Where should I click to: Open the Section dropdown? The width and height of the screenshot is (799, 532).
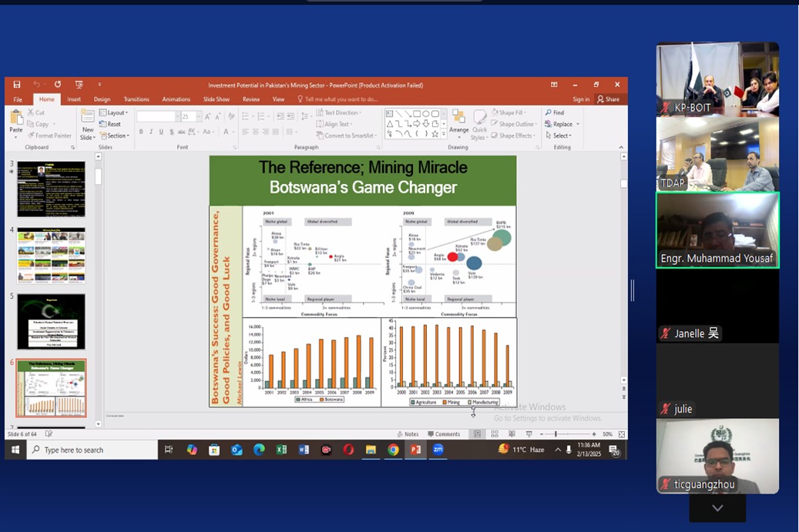[117, 136]
